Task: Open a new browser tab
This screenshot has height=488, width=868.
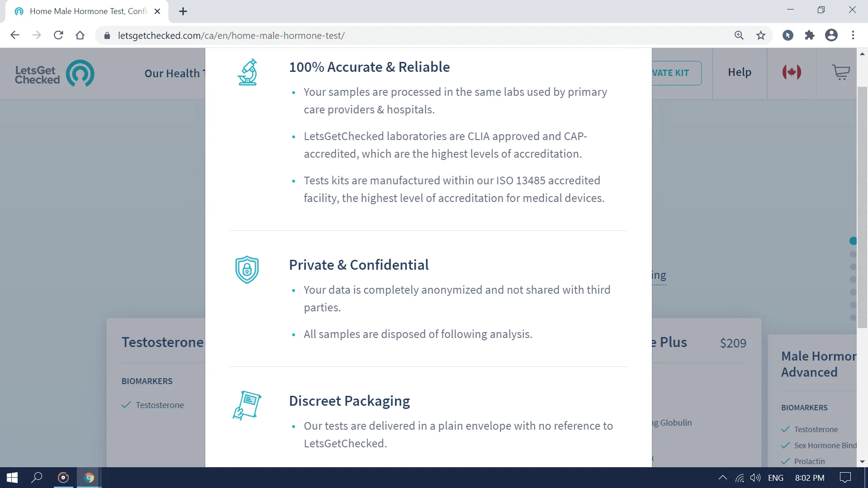Action: pos(183,11)
